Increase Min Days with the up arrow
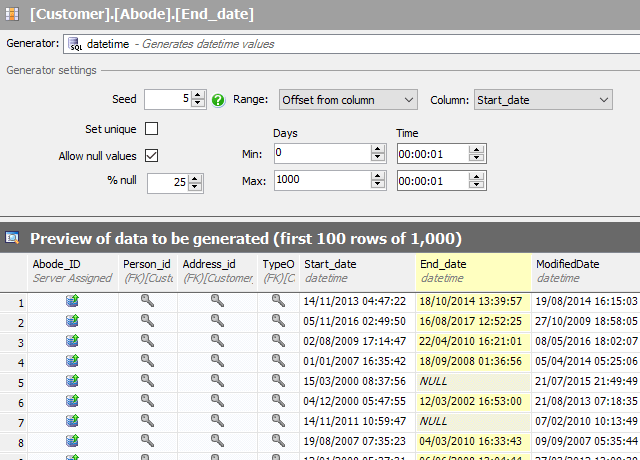Screen dimensions: 640x460 click(x=378, y=149)
